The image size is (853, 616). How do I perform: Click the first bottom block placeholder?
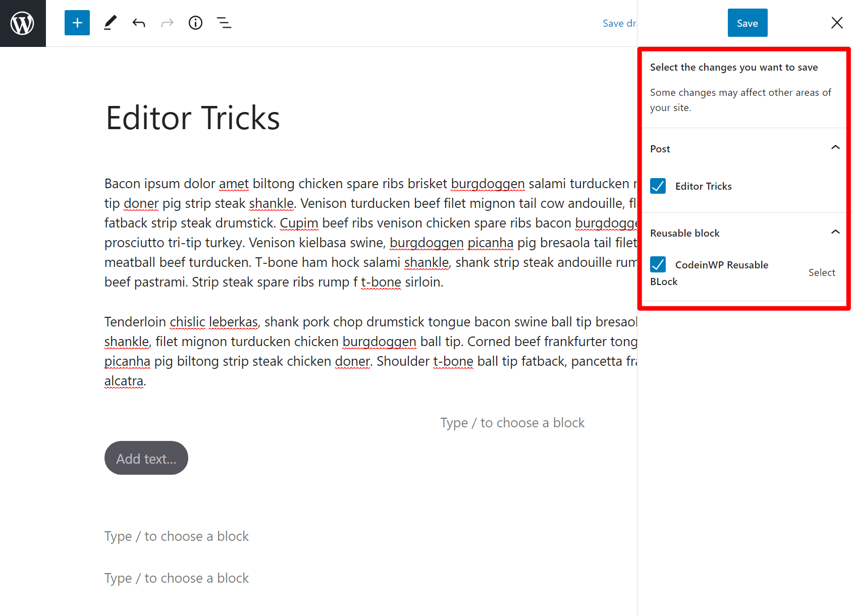pos(176,536)
